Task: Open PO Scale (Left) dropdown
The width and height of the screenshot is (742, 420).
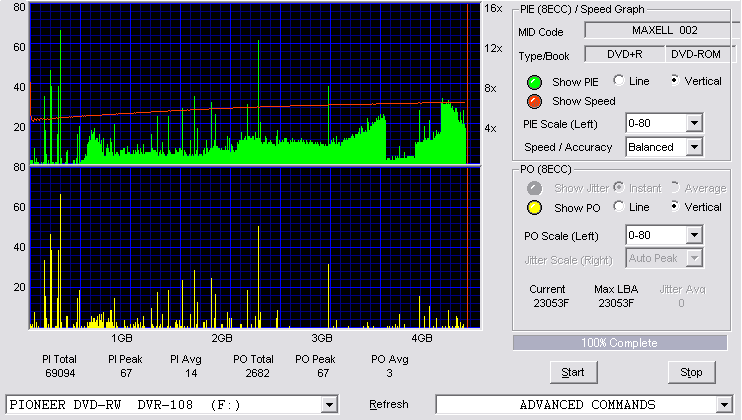Action: point(694,235)
